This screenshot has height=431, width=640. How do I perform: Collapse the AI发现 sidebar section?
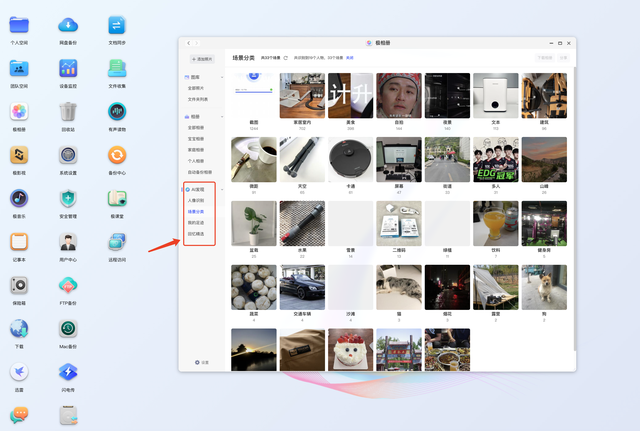point(222,189)
